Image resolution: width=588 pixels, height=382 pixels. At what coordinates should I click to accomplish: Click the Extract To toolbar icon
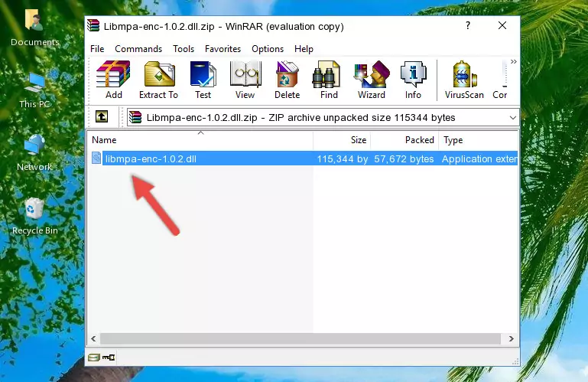click(x=158, y=80)
